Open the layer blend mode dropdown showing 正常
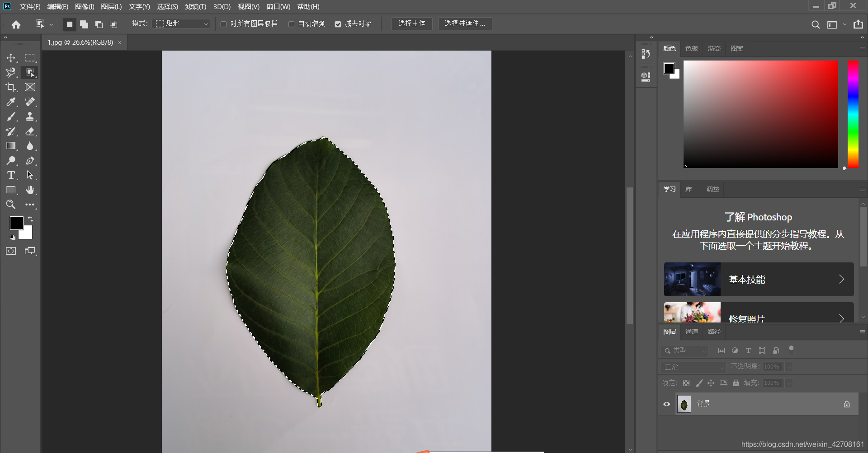Image resolution: width=868 pixels, height=453 pixels. (x=693, y=367)
